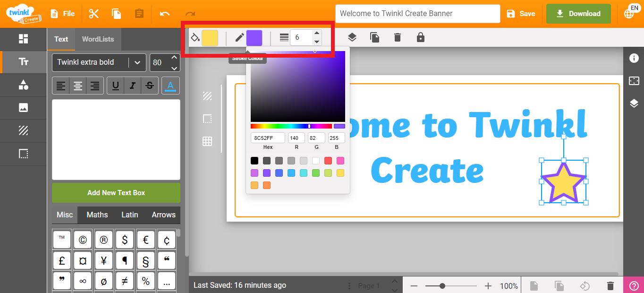Open the hatched Background panel in the sidebar

pos(23,131)
